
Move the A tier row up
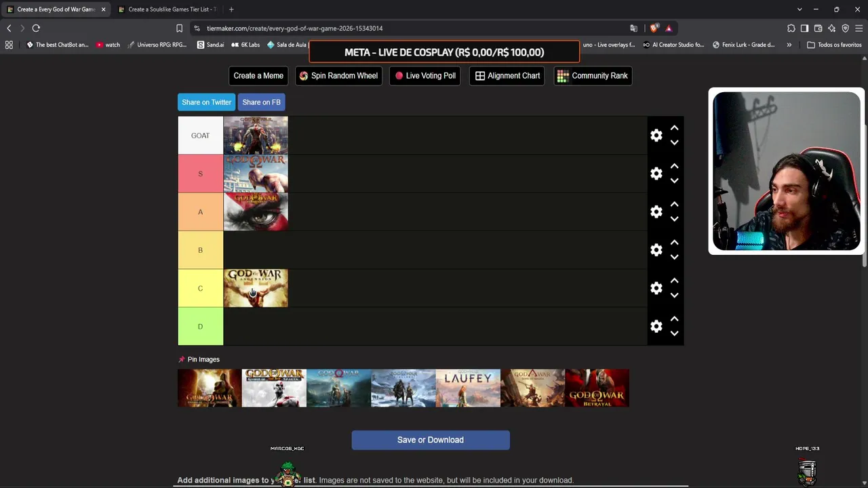pyautogui.click(x=674, y=204)
